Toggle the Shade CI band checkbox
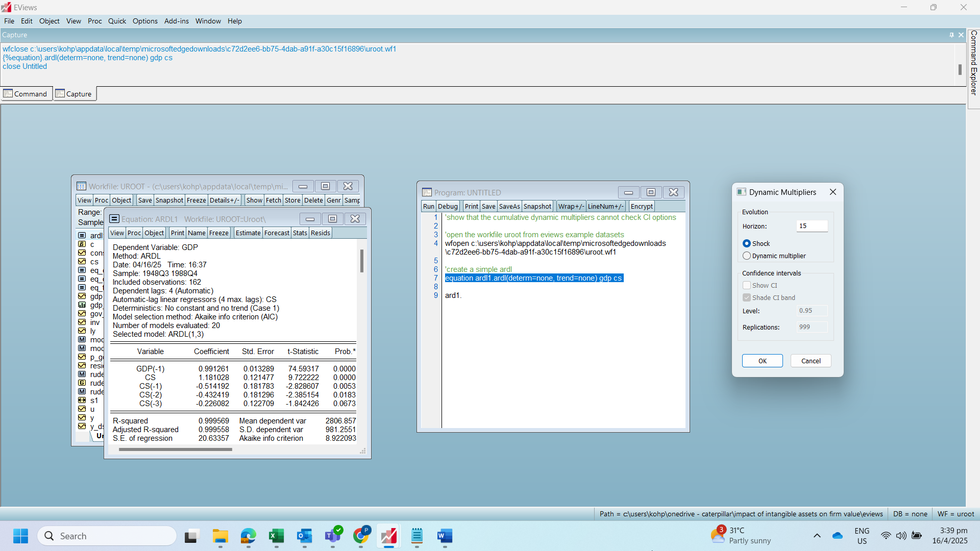 (x=746, y=297)
